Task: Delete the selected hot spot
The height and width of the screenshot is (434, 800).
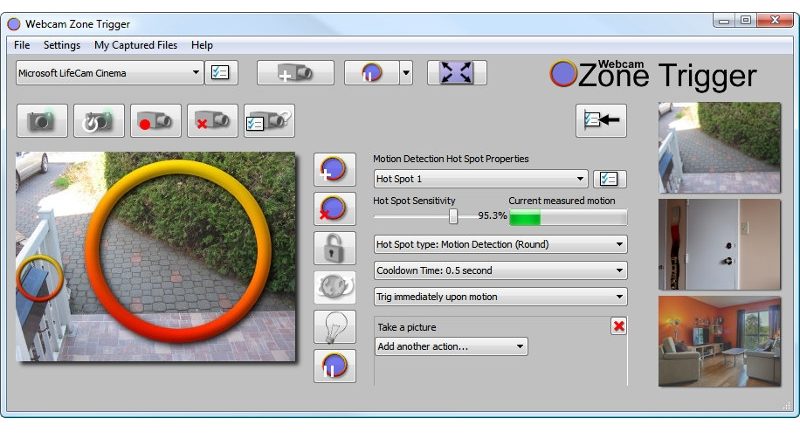Action: (x=334, y=209)
